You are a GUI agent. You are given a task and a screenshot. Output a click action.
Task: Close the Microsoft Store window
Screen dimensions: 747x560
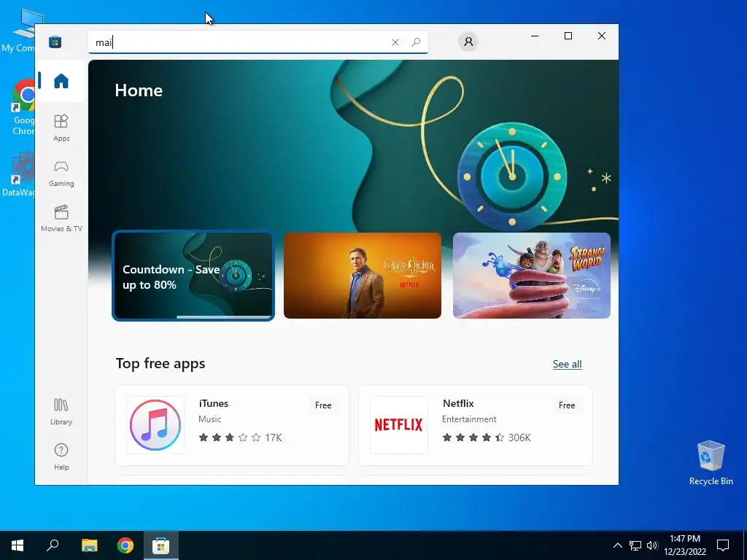click(x=602, y=36)
